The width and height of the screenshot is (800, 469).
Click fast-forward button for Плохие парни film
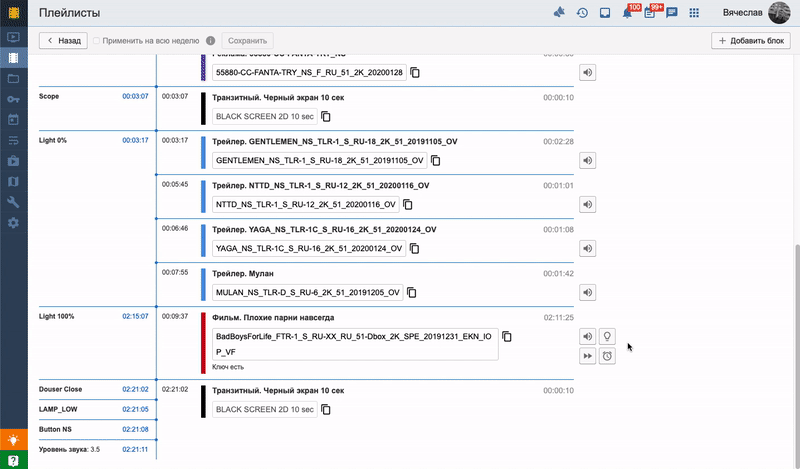(x=587, y=356)
